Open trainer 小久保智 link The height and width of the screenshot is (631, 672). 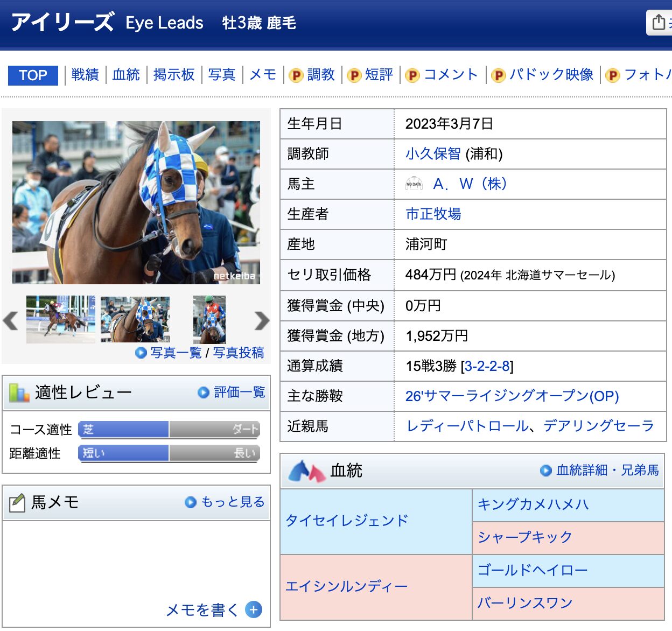(x=433, y=154)
